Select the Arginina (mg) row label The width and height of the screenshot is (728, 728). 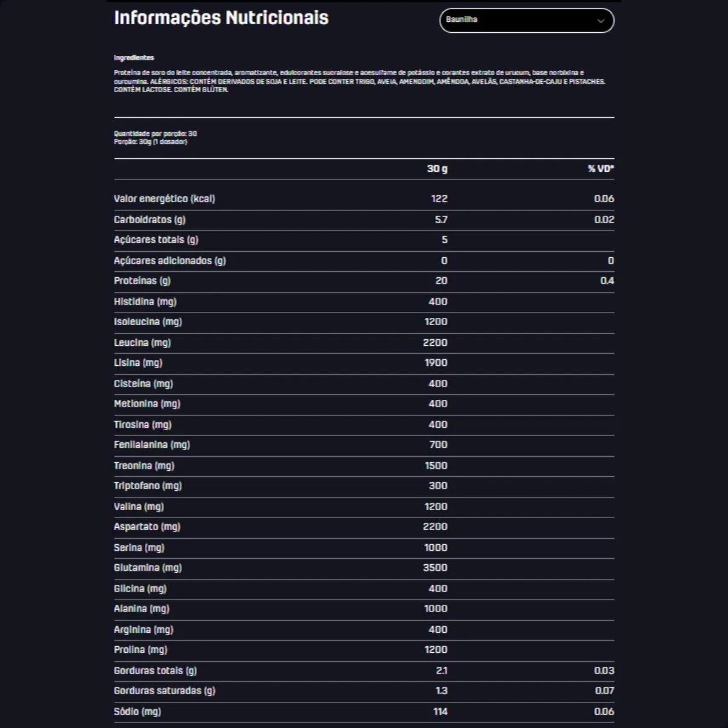pos(144,630)
